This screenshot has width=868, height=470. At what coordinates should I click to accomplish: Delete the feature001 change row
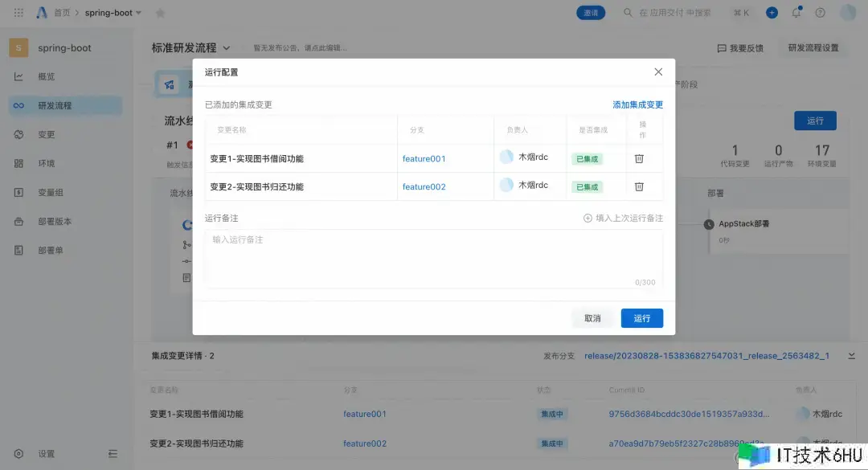pyautogui.click(x=639, y=158)
